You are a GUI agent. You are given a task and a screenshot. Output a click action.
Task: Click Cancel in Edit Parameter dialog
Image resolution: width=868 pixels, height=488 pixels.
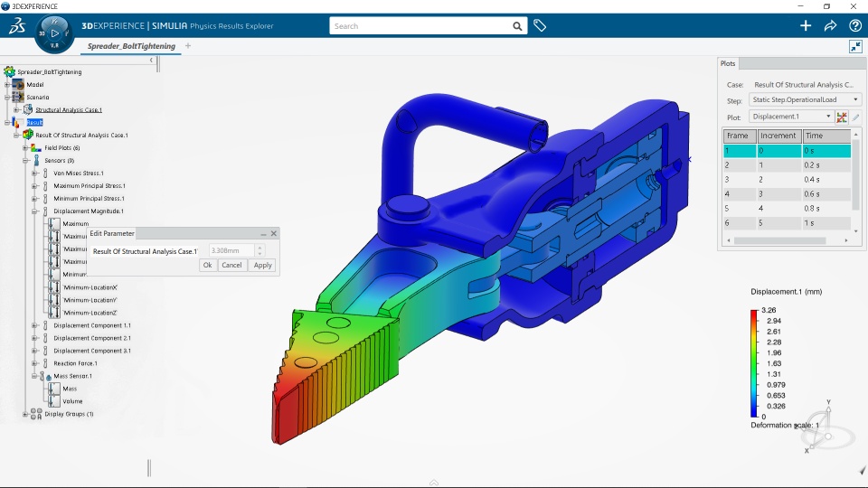[231, 265]
